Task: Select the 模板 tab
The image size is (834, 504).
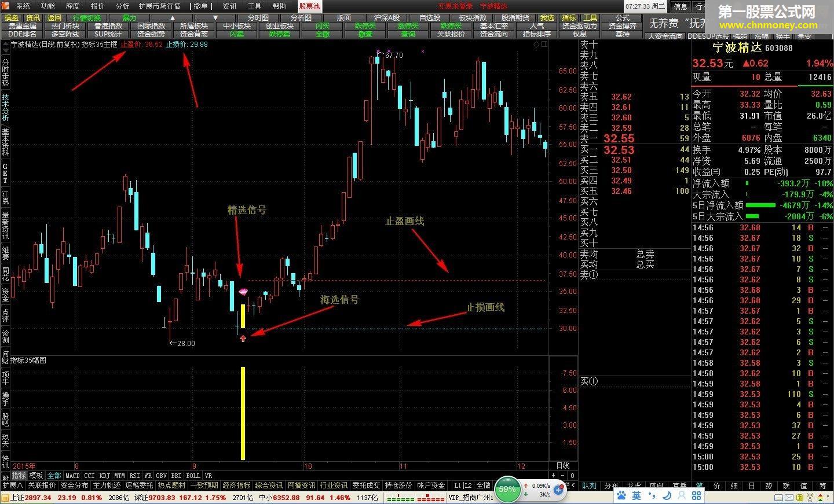Action: click(x=36, y=476)
